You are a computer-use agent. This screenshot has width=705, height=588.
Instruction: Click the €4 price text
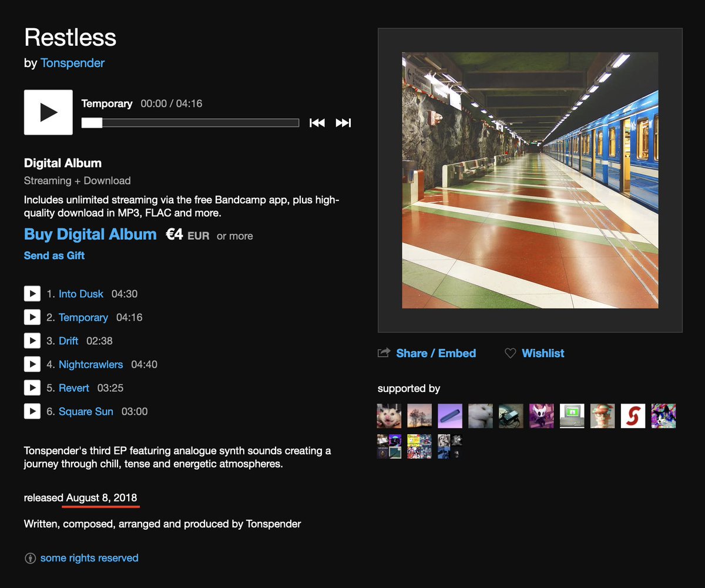click(x=174, y=235)
